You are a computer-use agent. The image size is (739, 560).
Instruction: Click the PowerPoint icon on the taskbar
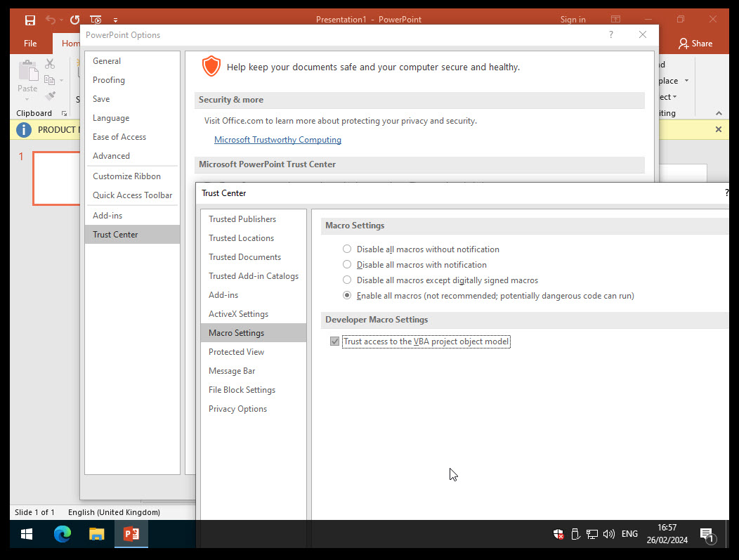[x=131, y=534]
